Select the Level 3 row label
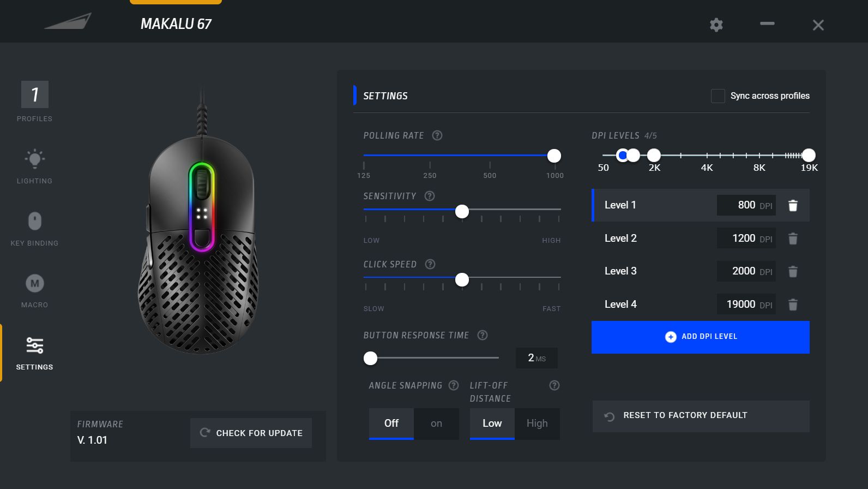Viewport: 868px width, 489px height. tap(620, 271)
